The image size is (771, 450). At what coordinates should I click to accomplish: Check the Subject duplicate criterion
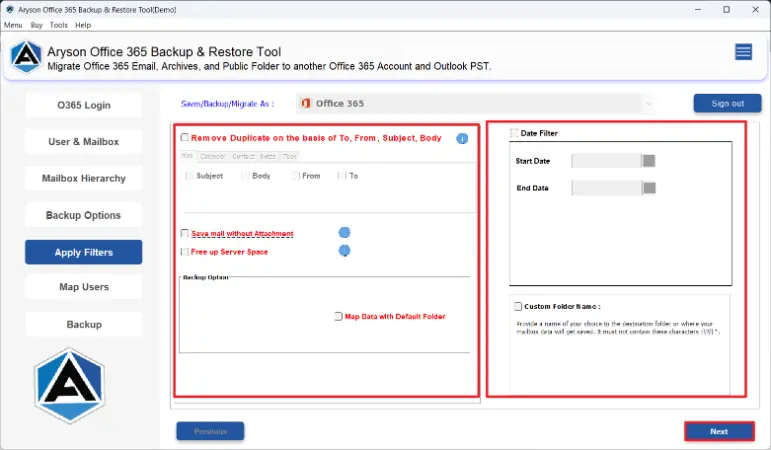click(x=189, y=176)
